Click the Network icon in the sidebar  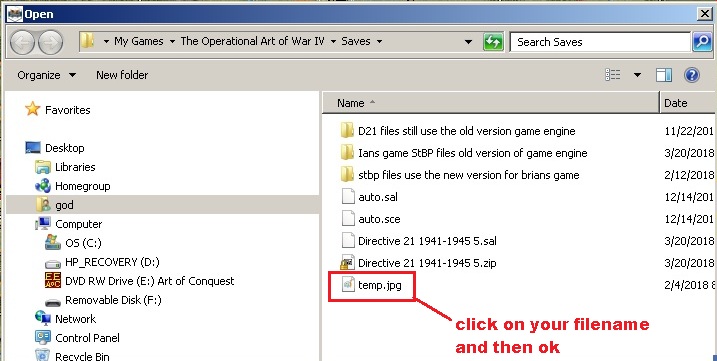(x=43, y=318)
